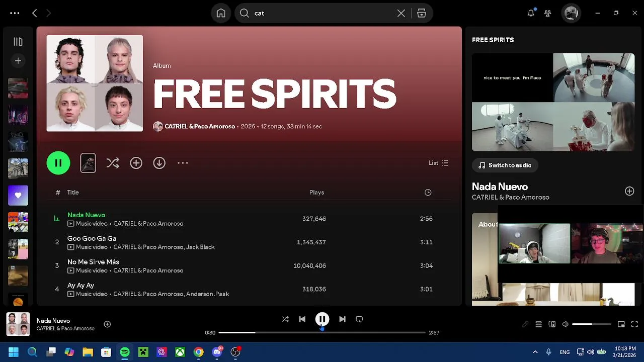Viewport: 644px width, 362px height.
Task: Open the Friend Activity icon
Action: click(548, 13)
